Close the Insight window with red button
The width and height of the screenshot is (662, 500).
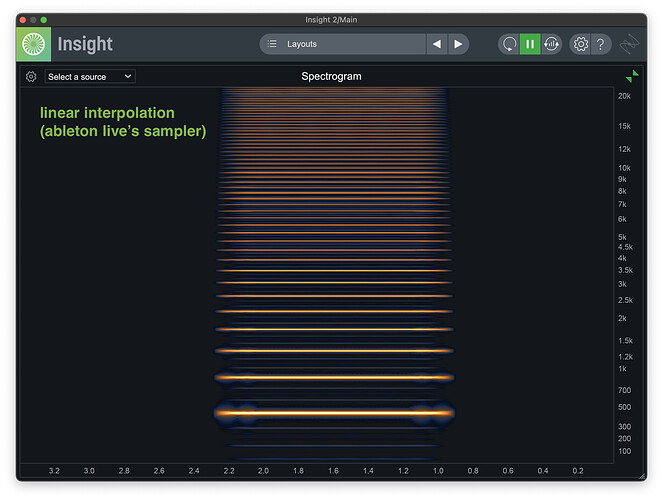point(23,20)
